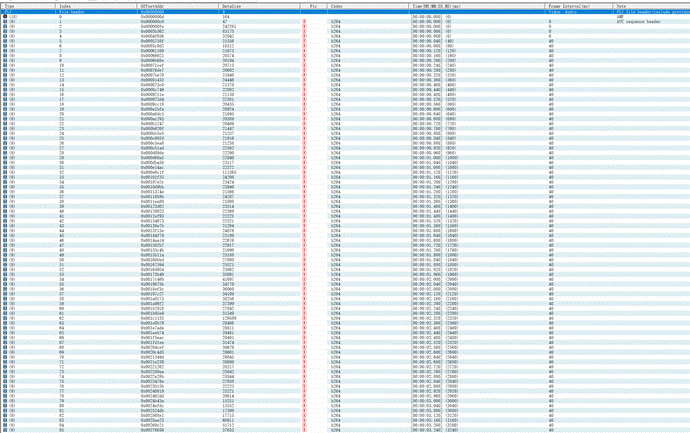Select index cell '74'
Image resolution: width=690 pixels, height=433 pixels.
tap(62, 377)
